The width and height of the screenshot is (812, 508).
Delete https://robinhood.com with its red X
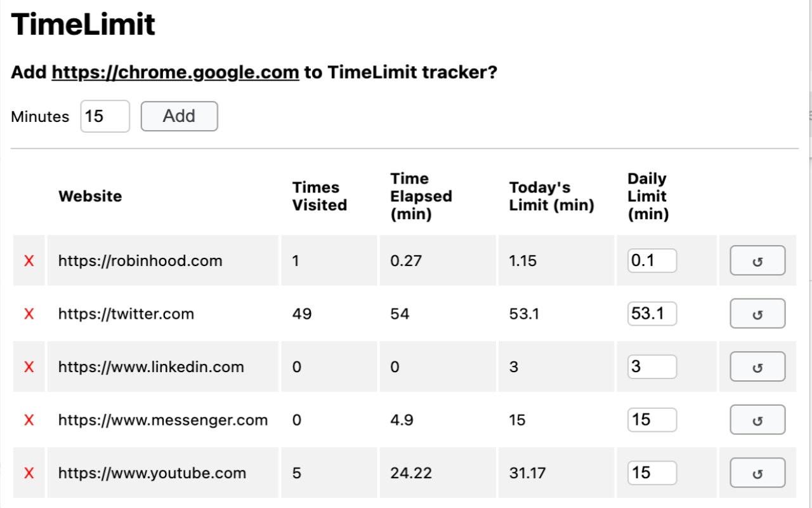pyautogui.click(x=29, y=260)
